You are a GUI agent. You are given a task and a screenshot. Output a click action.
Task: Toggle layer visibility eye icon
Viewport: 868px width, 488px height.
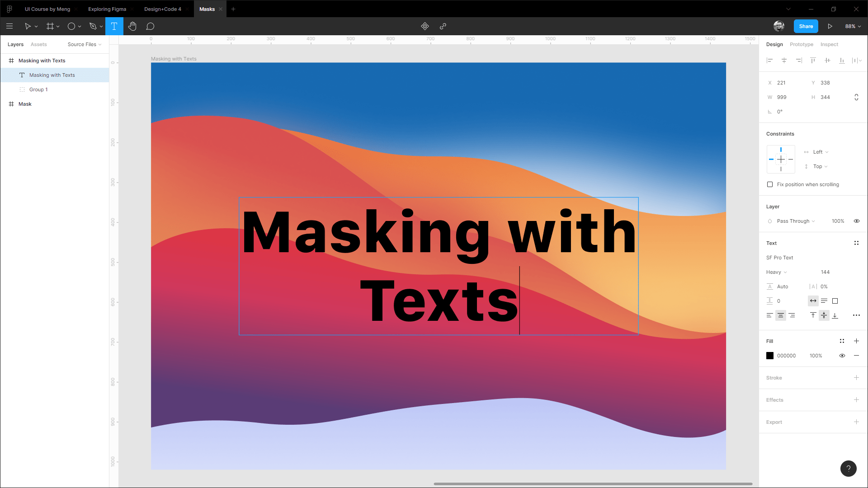[856, 221]
